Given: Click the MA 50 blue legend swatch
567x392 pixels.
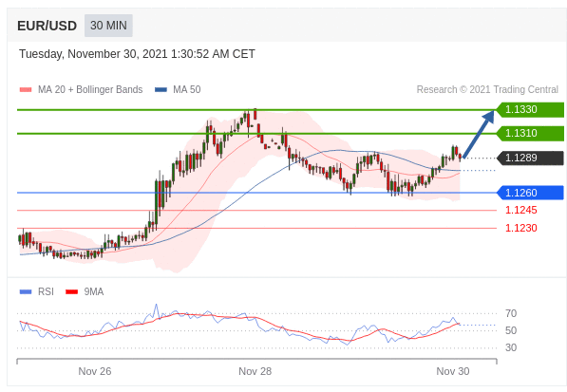Looking at the screenshot, I should (161, 89).
